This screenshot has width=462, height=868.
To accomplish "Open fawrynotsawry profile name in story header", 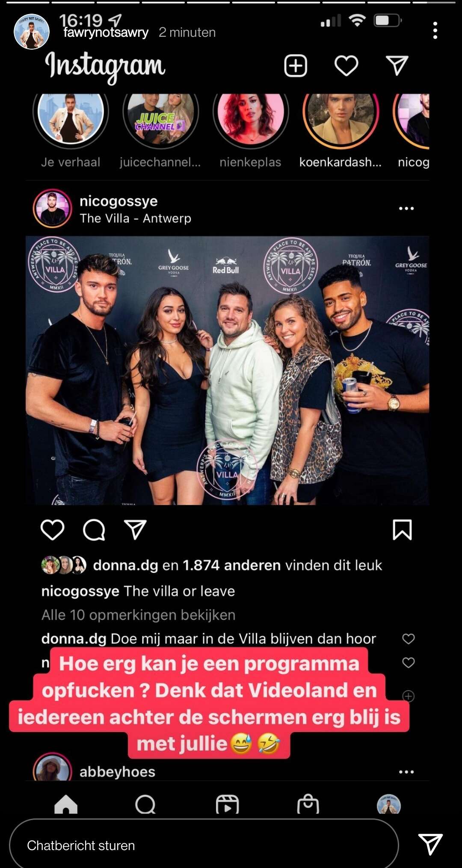I will point(106,32).
